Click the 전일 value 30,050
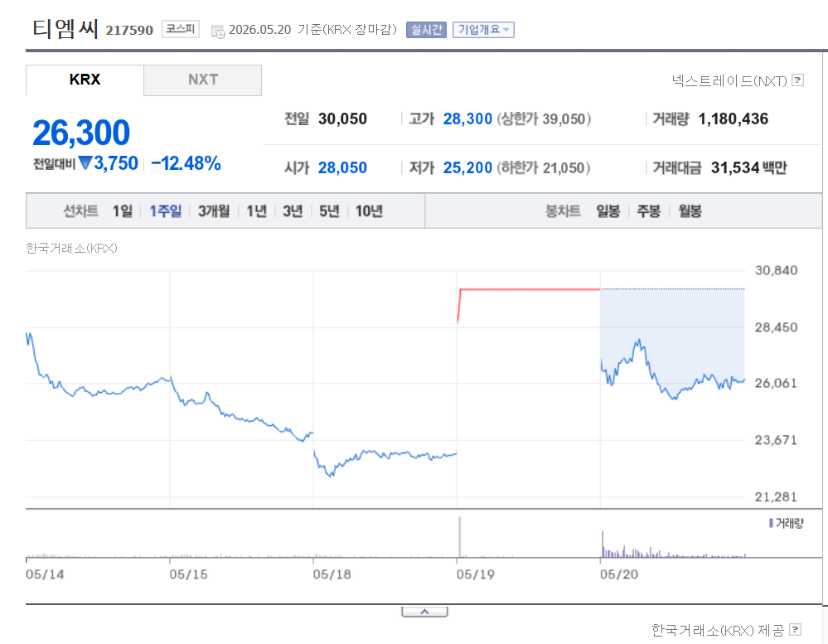 click(342, 119)
